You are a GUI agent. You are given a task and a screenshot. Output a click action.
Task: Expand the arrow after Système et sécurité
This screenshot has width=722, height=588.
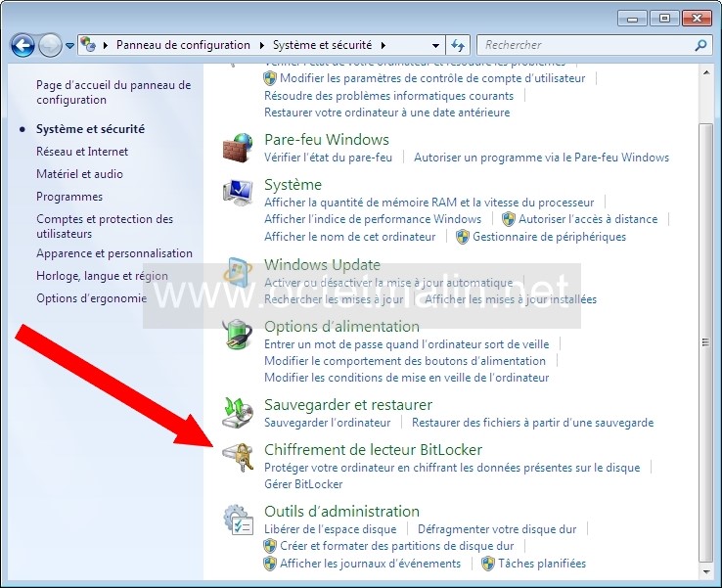384,45
